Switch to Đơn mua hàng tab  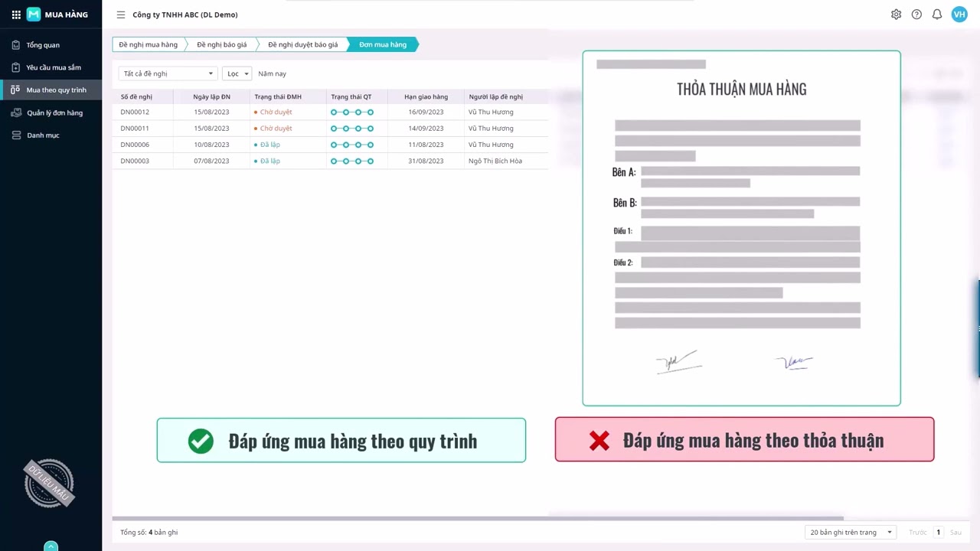[x=383, y=44]
